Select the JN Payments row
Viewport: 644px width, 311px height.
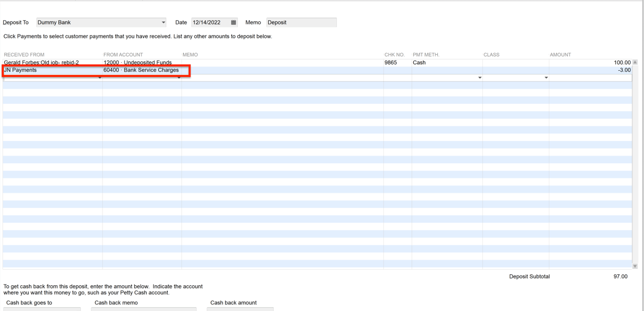(51, 70)
